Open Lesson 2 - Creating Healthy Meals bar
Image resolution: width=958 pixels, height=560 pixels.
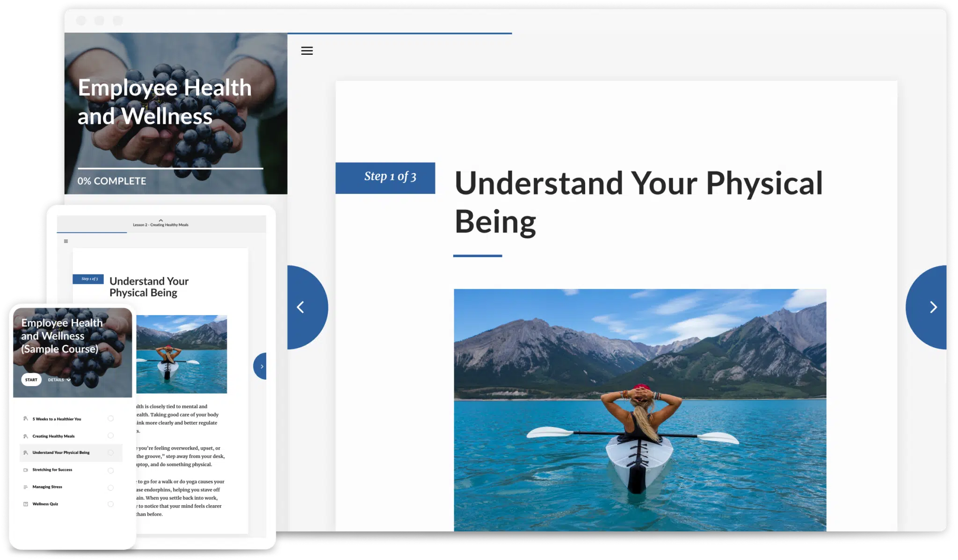(160, 225)
